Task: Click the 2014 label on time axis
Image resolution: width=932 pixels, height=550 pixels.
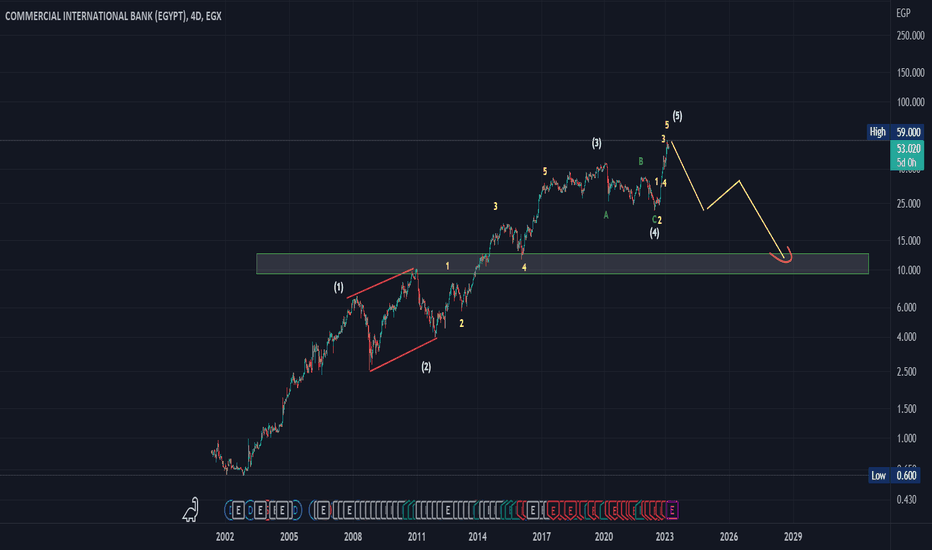Action: [x=477, y=537]
